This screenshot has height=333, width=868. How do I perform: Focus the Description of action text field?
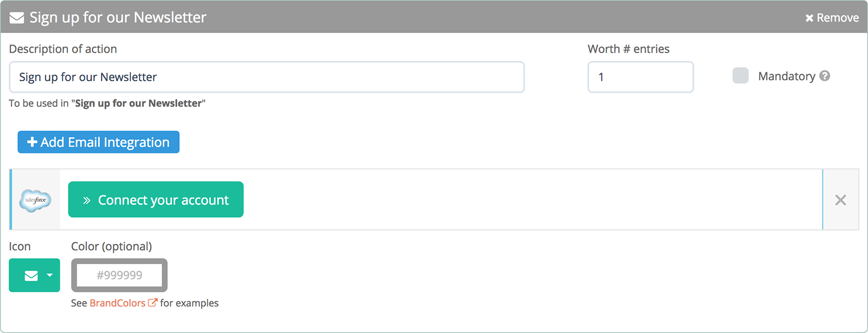click(x=267, y=77)
